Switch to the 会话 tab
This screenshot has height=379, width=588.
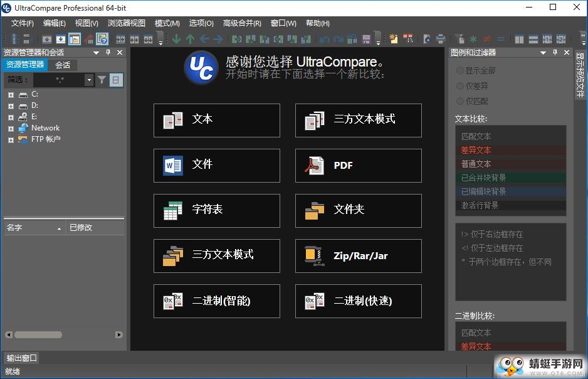(63, 65)
